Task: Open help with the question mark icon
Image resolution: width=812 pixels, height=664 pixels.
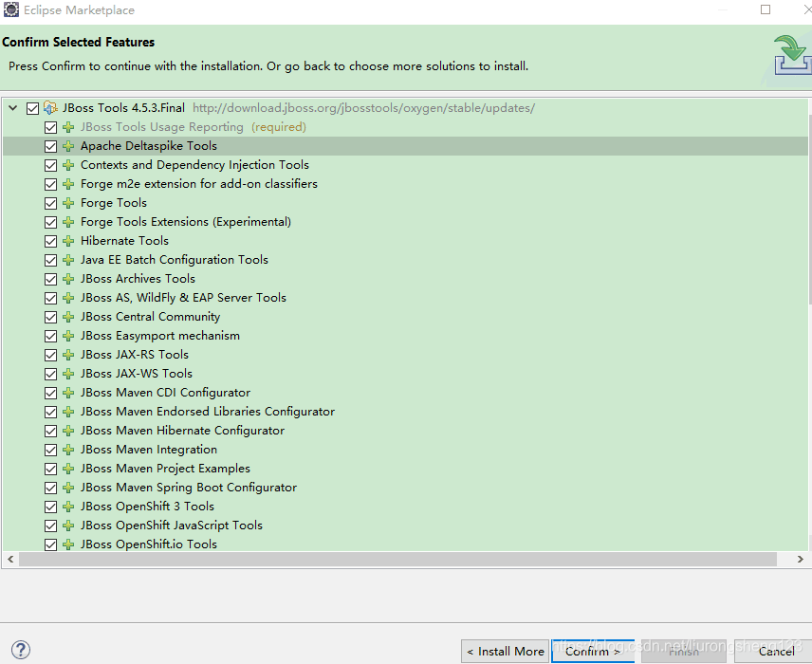Action: tap(21, 650)
